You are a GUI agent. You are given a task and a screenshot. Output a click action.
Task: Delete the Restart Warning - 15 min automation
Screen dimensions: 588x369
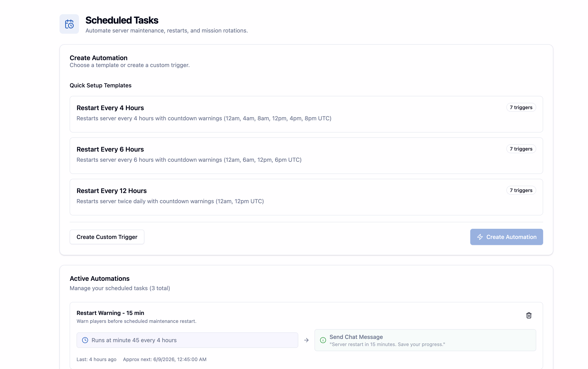click(529, 315)
